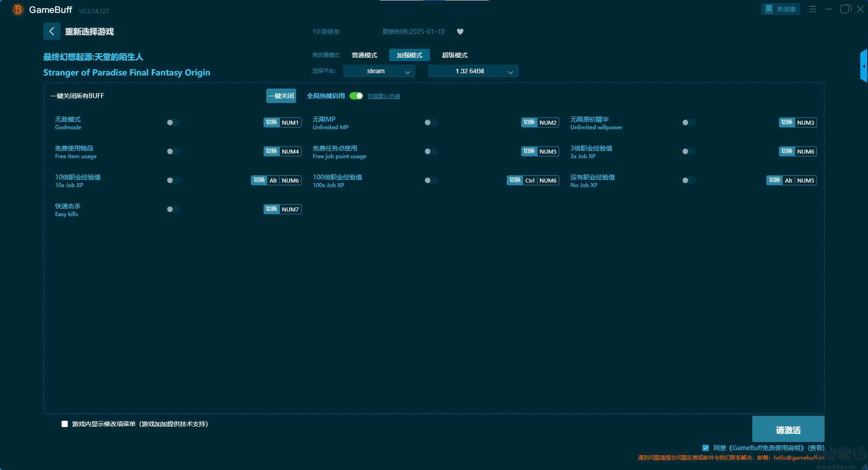Click the Stranger of Paradise game title
The width and height of the screenshot is (868, 470).
[x=127, y=72]
